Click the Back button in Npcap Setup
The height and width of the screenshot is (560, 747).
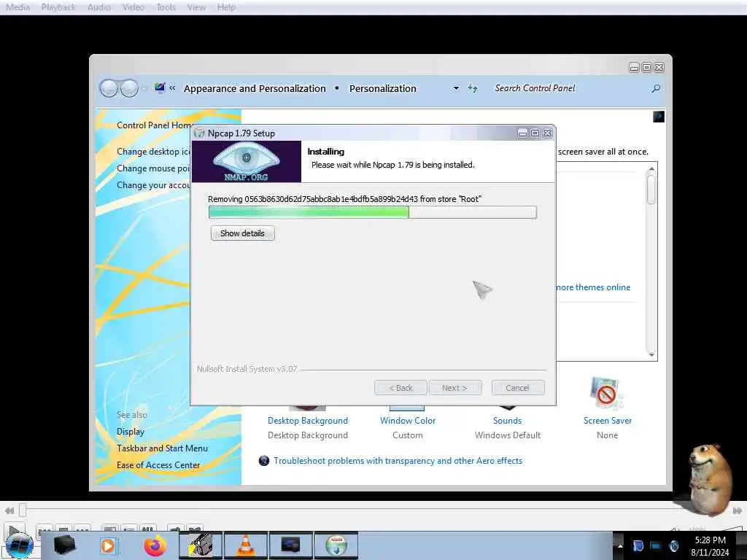[400, 388]
